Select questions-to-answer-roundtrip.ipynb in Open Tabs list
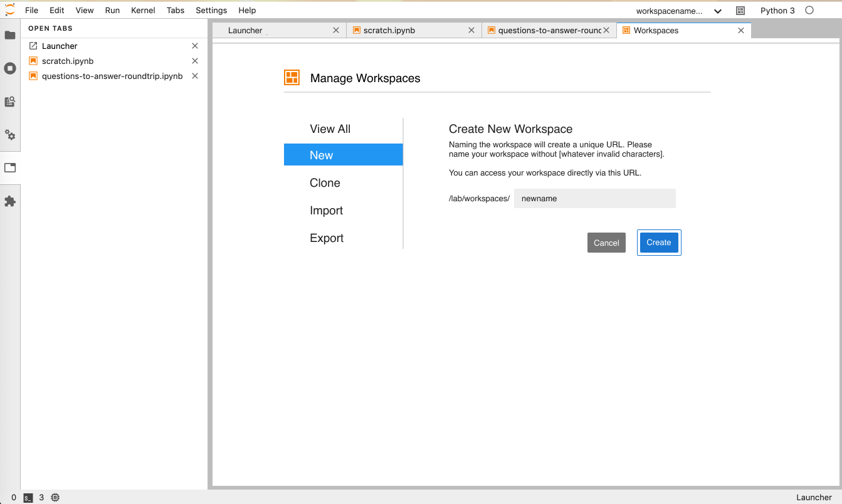The width and height of the screenshot is (842, 504). point(112,76)
